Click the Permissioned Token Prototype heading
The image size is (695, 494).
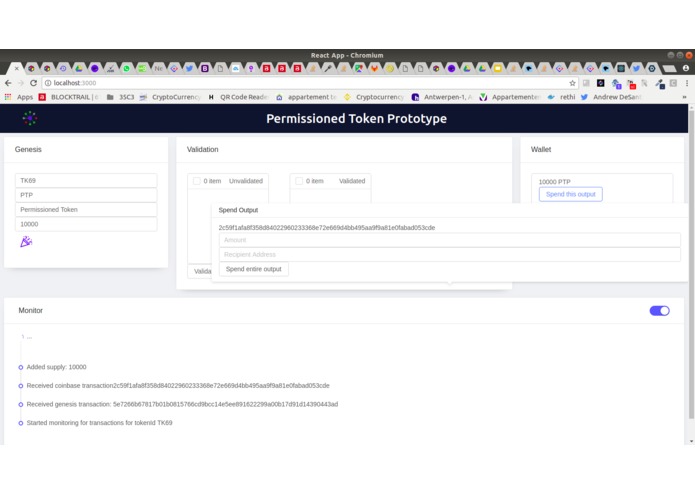tap(356, 118)
